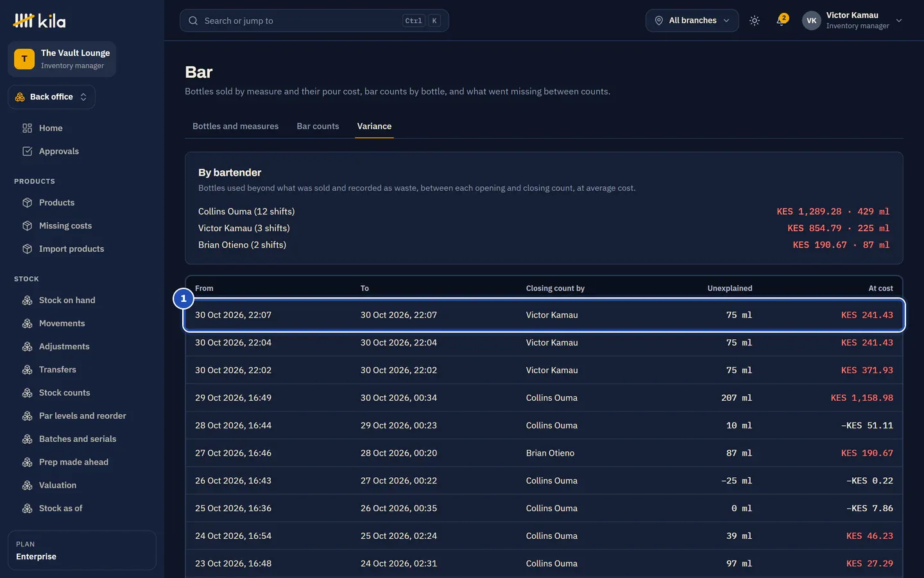Select the row from 30 Oct 2026, 22:04
This screenshot has width=924, height=578.
(x=543, y=342)
